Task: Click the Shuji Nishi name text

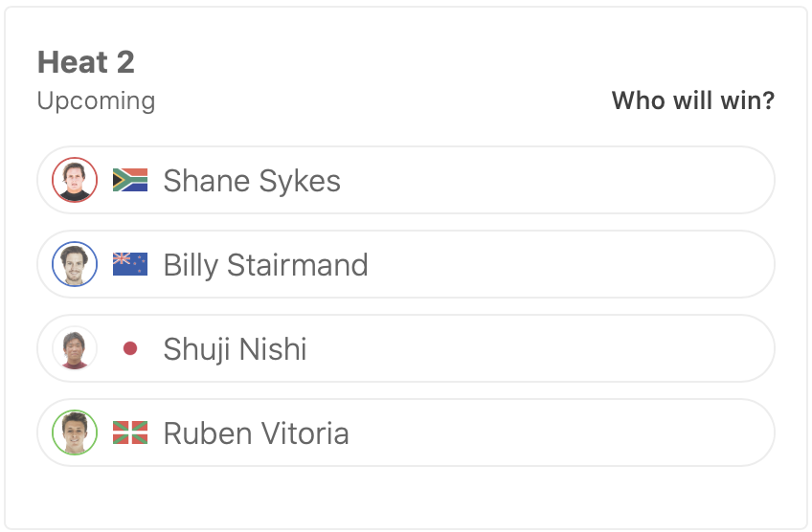Action: coord(235,349)
